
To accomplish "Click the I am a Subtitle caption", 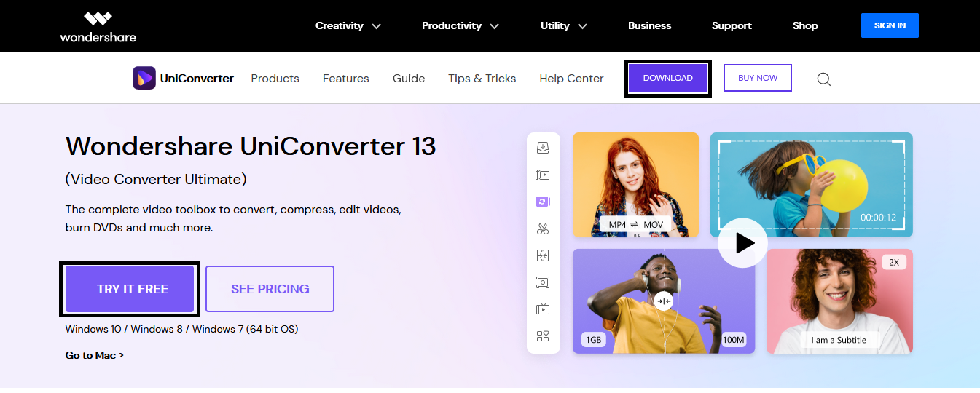I will pos(839,340).
